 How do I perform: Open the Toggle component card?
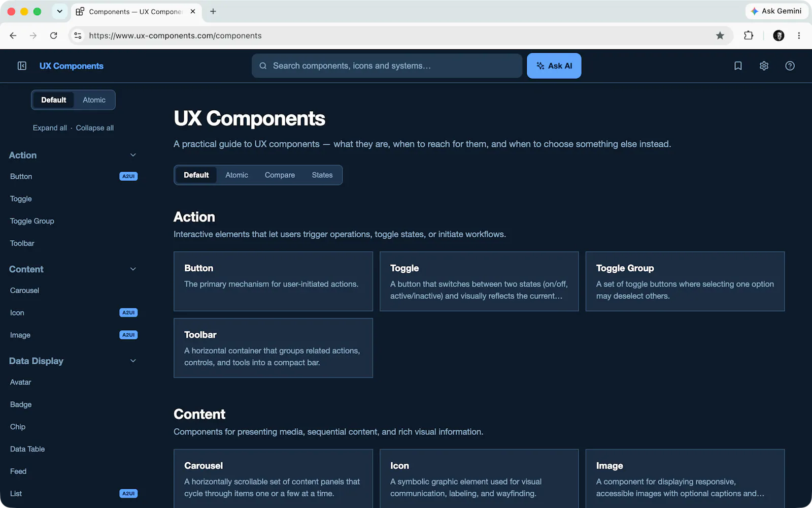479,281
